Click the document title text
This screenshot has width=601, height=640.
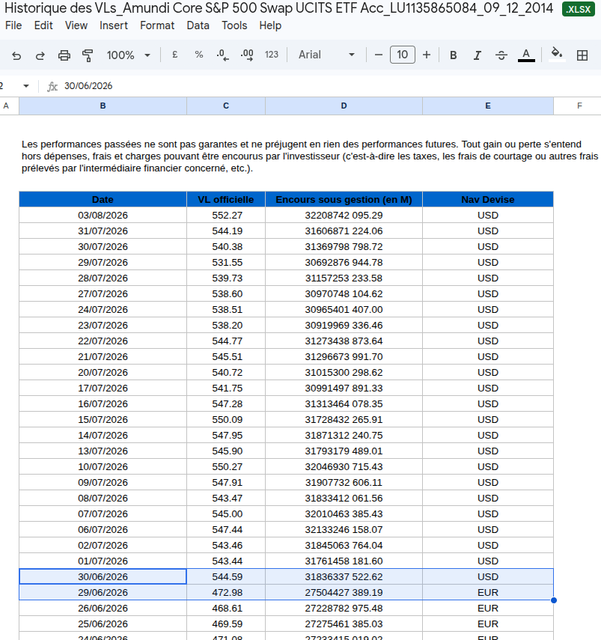point(279,8)
